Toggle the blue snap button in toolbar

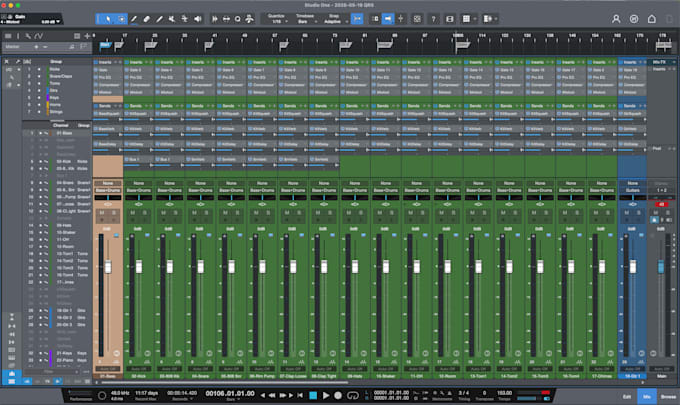coord(357,19)
